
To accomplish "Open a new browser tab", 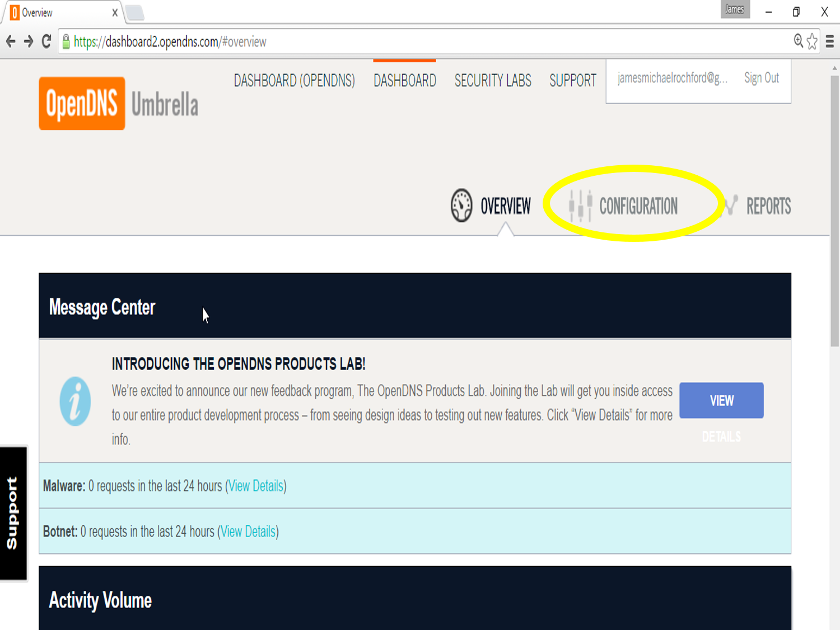I will point(135,13).
